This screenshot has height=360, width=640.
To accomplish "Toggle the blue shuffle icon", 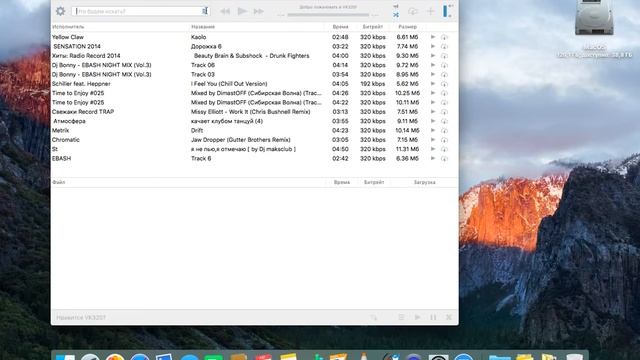I will pyautogui.click(x=396, y=15).
